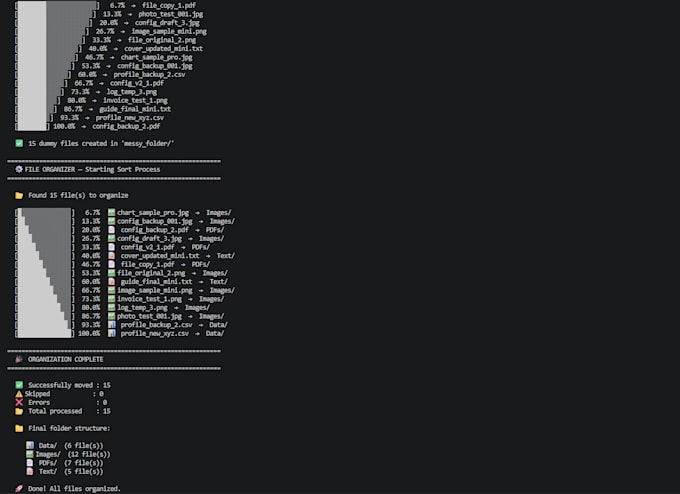Click the green checkmark beside '15 dummy files created'
This screenshot has width=680, height=494.
[x=19, y=143]
